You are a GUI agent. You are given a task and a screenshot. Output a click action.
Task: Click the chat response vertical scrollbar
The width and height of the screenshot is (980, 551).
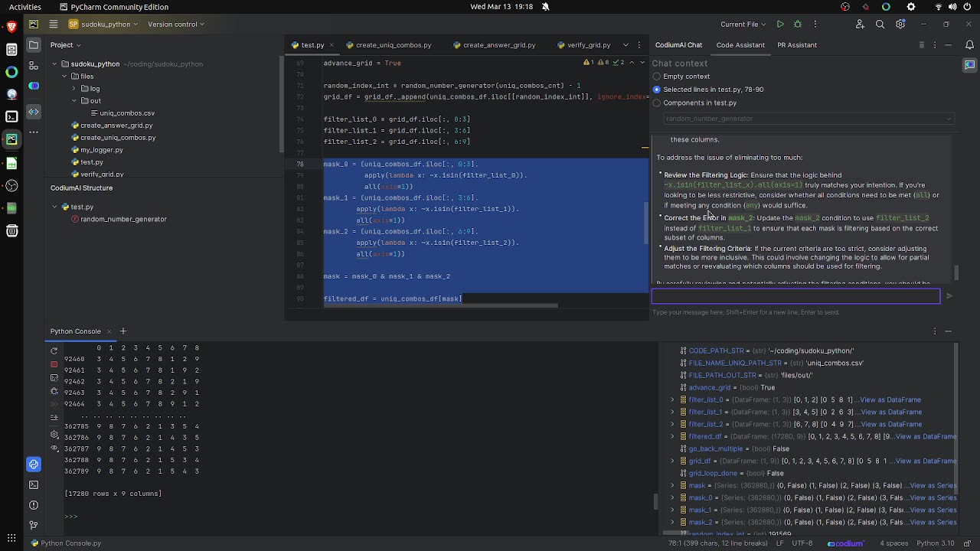coord(955,272)
